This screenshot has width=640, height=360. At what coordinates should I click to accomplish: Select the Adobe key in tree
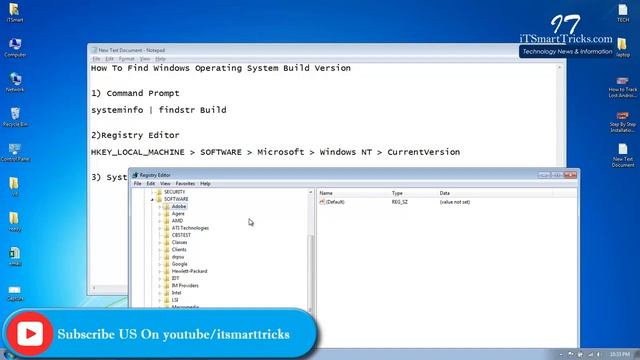(179, 207)
